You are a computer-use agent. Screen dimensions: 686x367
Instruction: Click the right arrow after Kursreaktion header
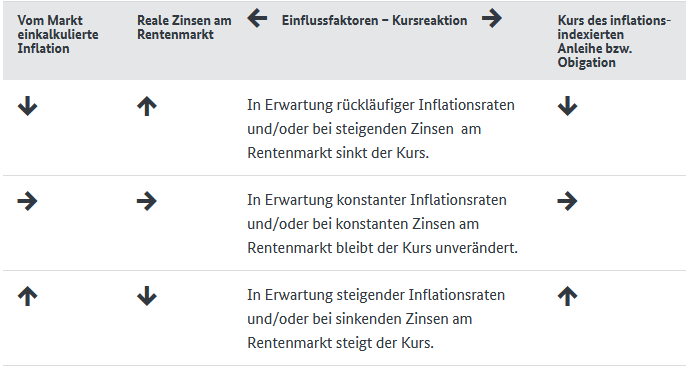tap(492, 19)
